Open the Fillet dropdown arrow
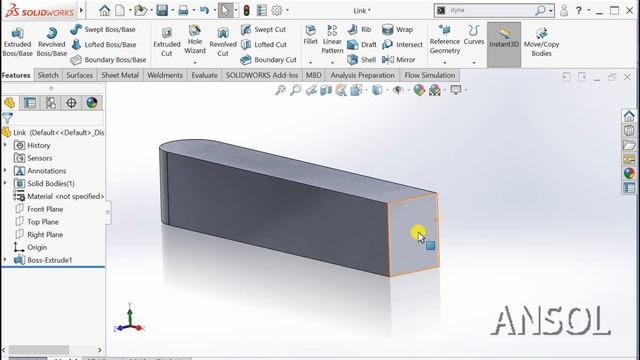Screen dimensions: 640x360 [x=310, y=63]
